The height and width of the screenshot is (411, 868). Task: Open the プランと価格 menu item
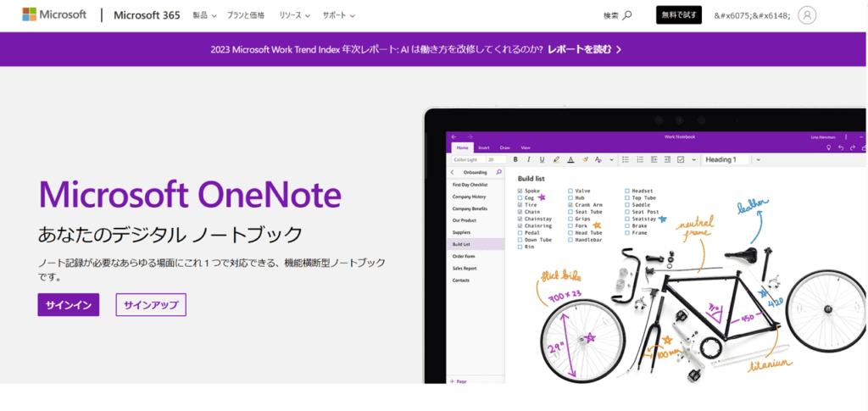tap(247, 15)
